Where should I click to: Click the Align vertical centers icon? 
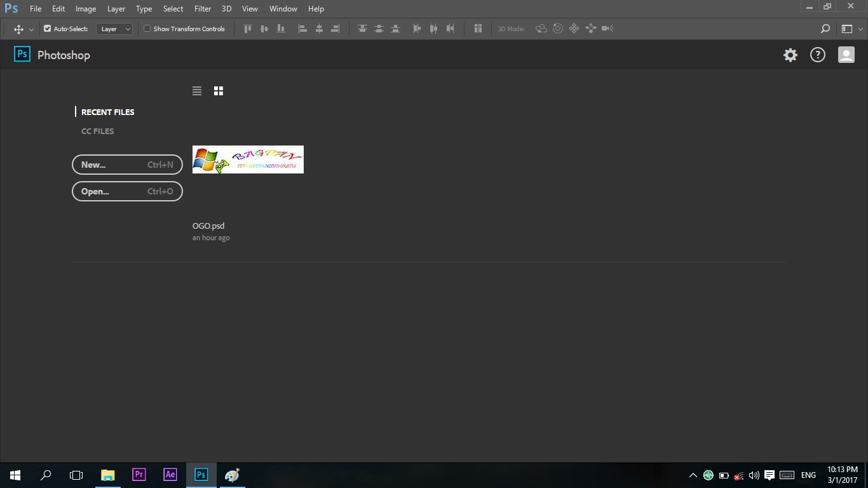tap(264, 29)
